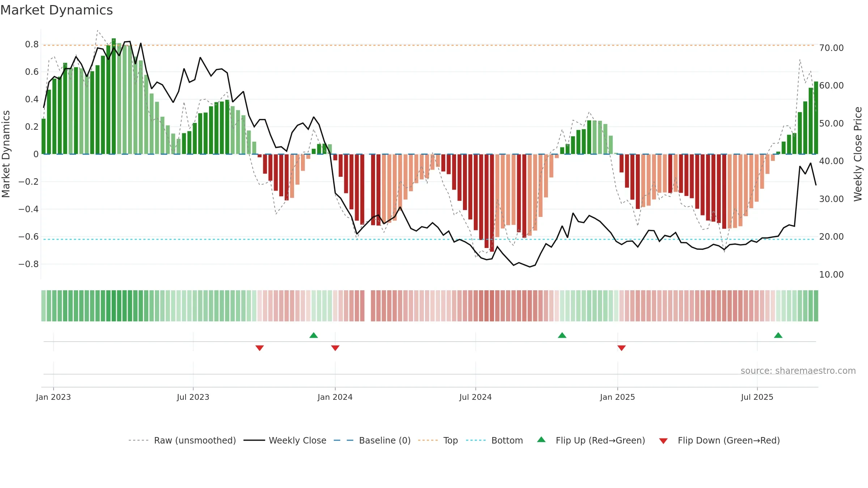Screen dimensions: 868x488
Task: Click the tallest dark green bar near 0.84
Action: click(114, 96)
